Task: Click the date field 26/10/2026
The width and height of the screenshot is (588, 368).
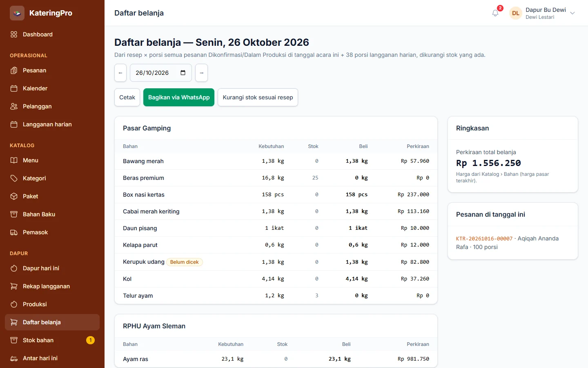Action: coord(160,73)
